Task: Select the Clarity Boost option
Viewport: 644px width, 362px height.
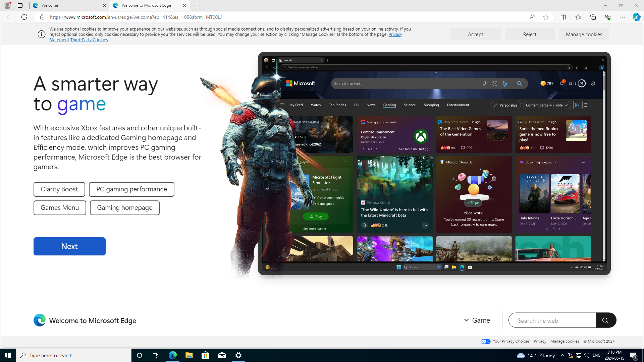Action: pyautogui.click(x=59, y=189)
